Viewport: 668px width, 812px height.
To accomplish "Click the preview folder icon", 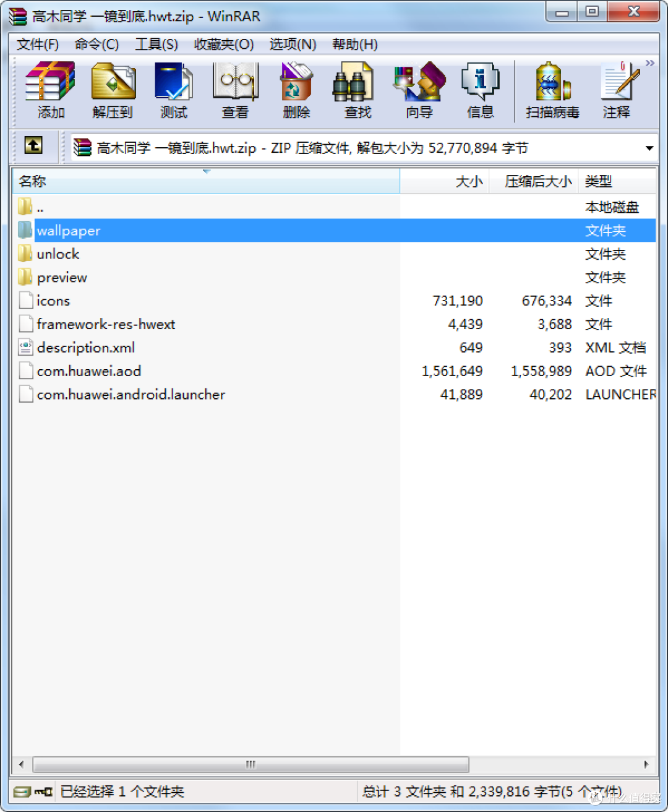I will pyautogui.click(x=25, y=277).
